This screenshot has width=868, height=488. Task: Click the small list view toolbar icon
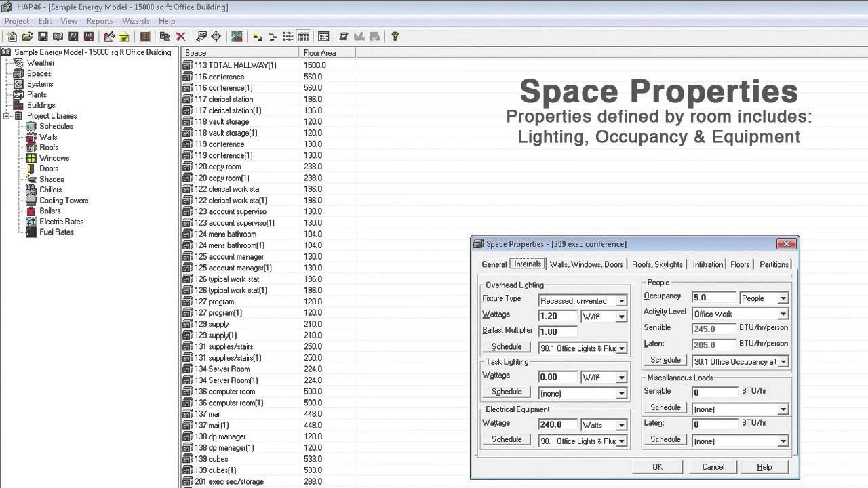(x=273, y=37)
